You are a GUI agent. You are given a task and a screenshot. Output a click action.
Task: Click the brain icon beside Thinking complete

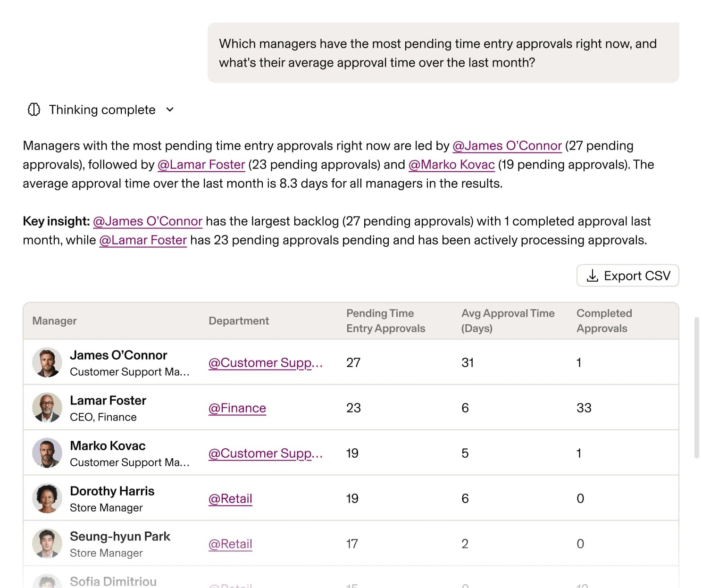tap(34, 109)
